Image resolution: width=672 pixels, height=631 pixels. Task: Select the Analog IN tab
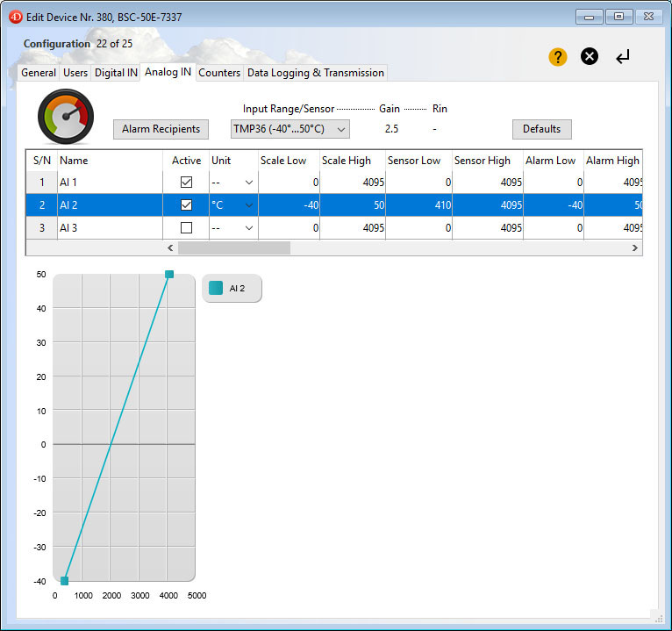point(168,72)
